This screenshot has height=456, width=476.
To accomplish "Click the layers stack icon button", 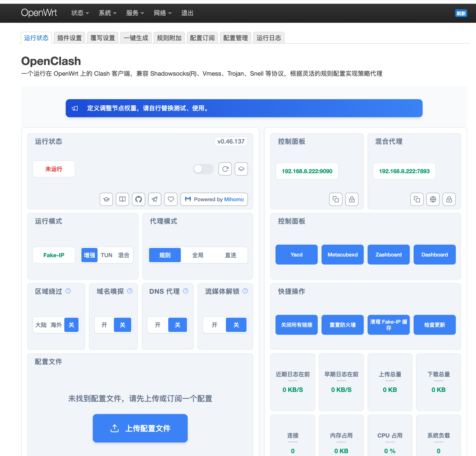I will point(241,169).
